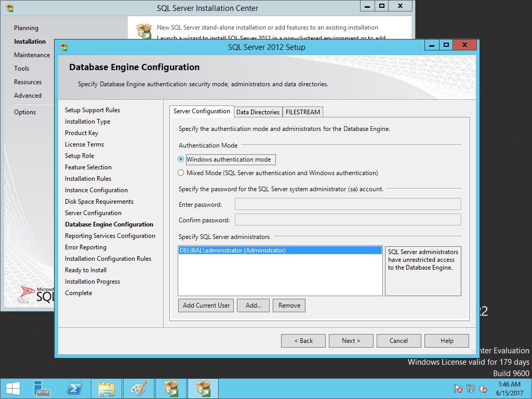Open Maintenance section in Installation Center

[x=32, y=55]
